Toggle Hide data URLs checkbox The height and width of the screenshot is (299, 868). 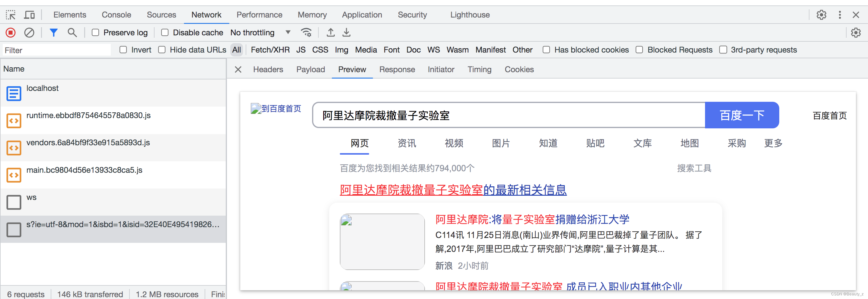pos(162,50)
